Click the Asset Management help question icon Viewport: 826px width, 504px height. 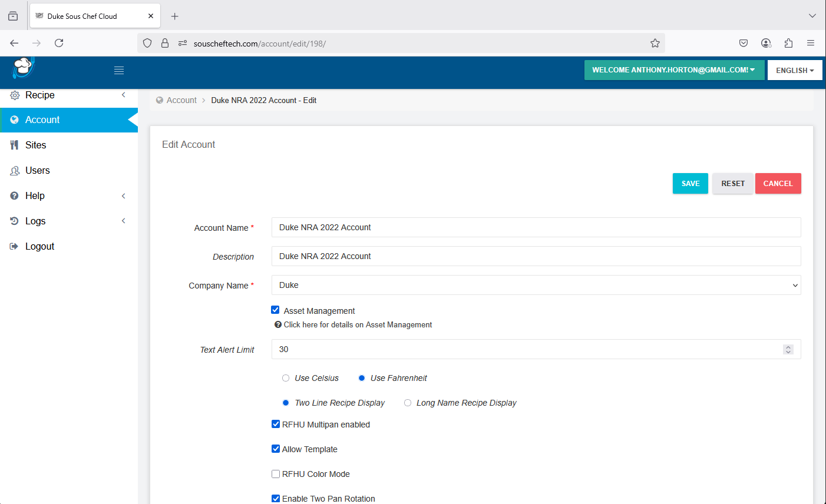click(x=278, y=324)
